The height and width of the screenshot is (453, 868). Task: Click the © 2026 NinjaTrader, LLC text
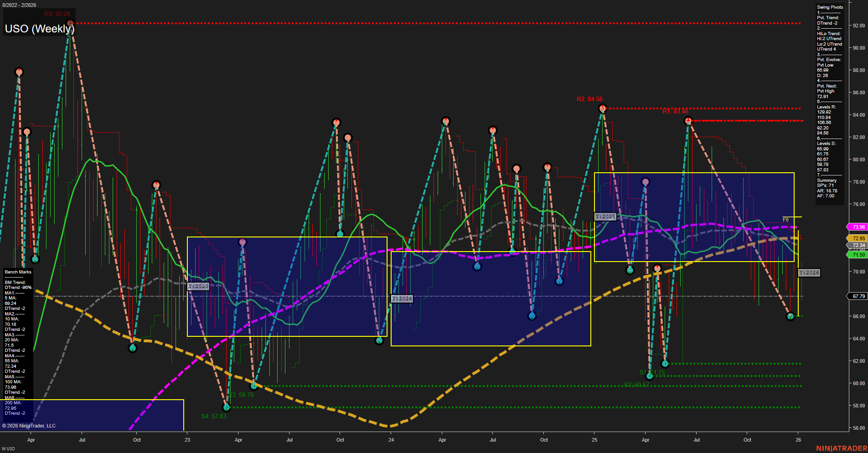click(x=29, y=425)
